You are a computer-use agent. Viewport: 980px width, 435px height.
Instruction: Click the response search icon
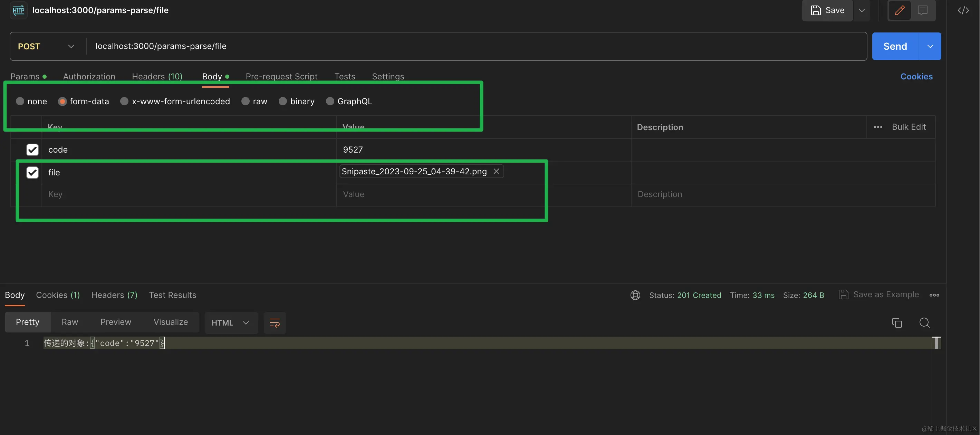point(924,323)
